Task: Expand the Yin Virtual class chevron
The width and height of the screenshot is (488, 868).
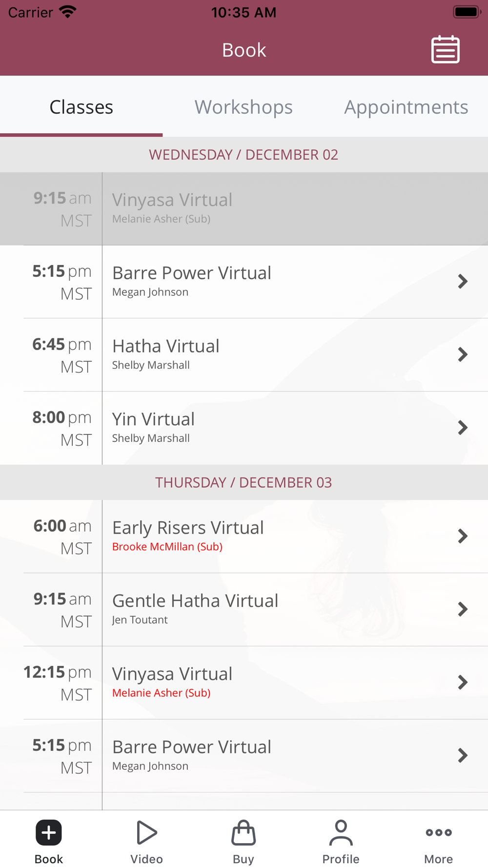Action: [x=463, y=428]
